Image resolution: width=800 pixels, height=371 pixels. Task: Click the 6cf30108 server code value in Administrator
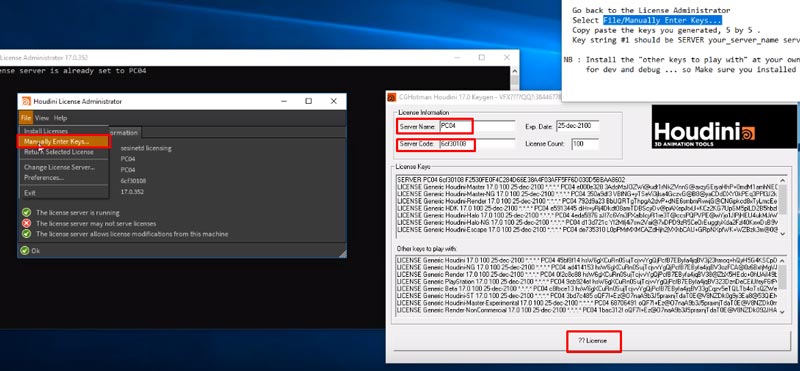pyautogui.click(x=134, y=181)
